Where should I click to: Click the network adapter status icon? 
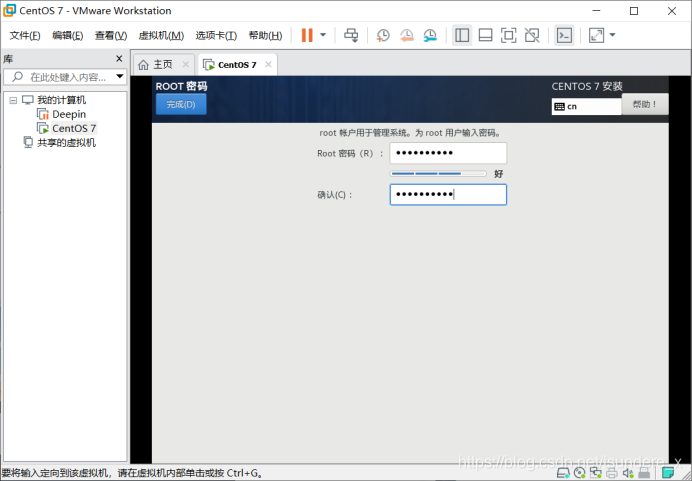pos(595,473)
